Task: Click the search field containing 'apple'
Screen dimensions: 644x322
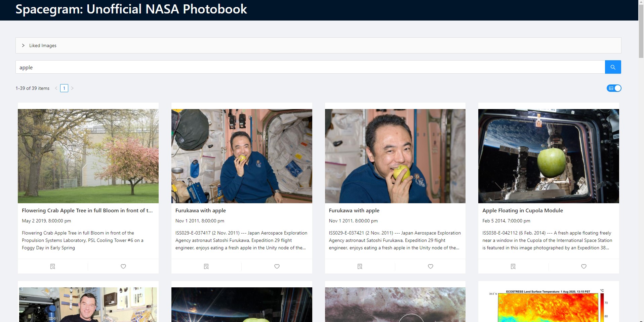Action: (310, 67)
